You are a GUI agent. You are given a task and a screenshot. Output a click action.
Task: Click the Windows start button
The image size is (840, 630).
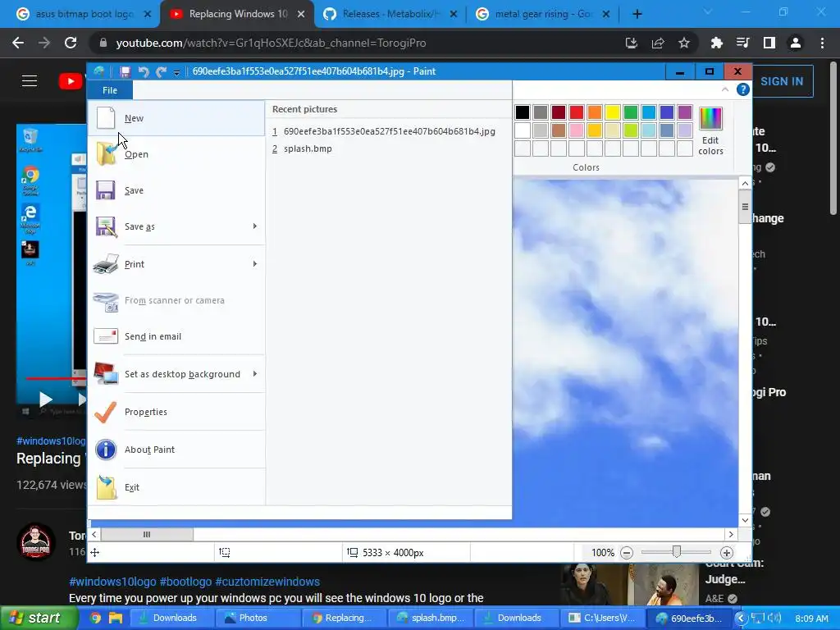click(x=39, y=618)
